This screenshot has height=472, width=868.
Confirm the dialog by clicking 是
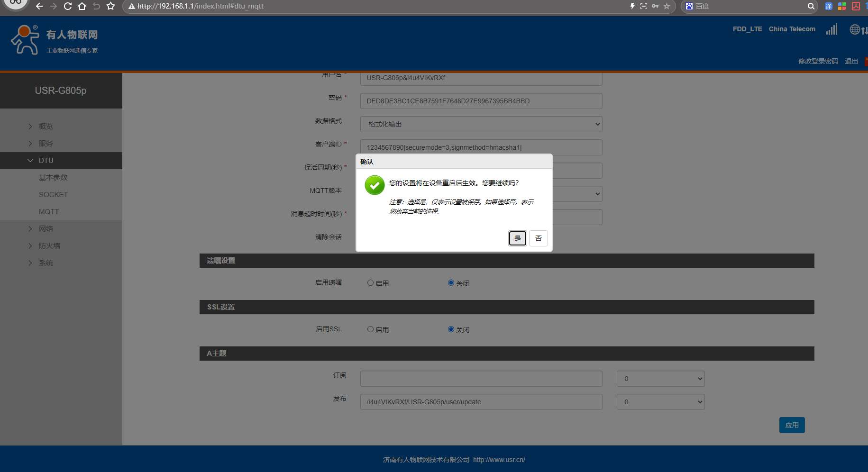[x=517, y=238]
